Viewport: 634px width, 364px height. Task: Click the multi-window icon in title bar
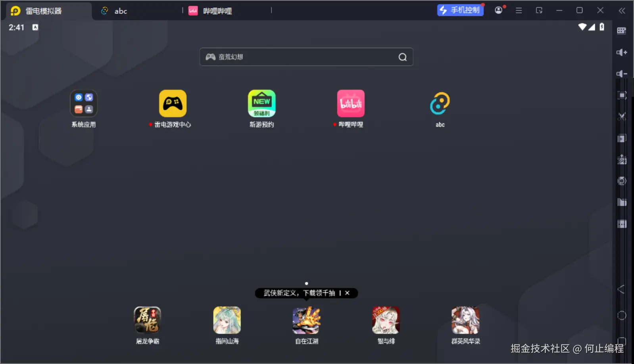539,11
